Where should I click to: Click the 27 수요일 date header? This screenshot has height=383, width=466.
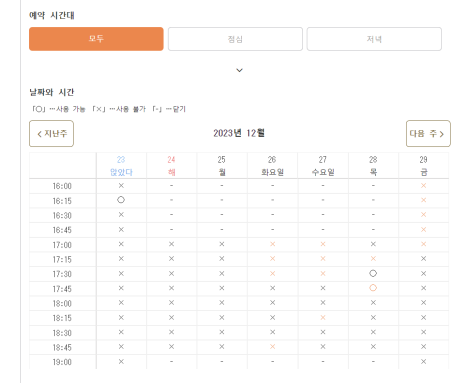323,166
